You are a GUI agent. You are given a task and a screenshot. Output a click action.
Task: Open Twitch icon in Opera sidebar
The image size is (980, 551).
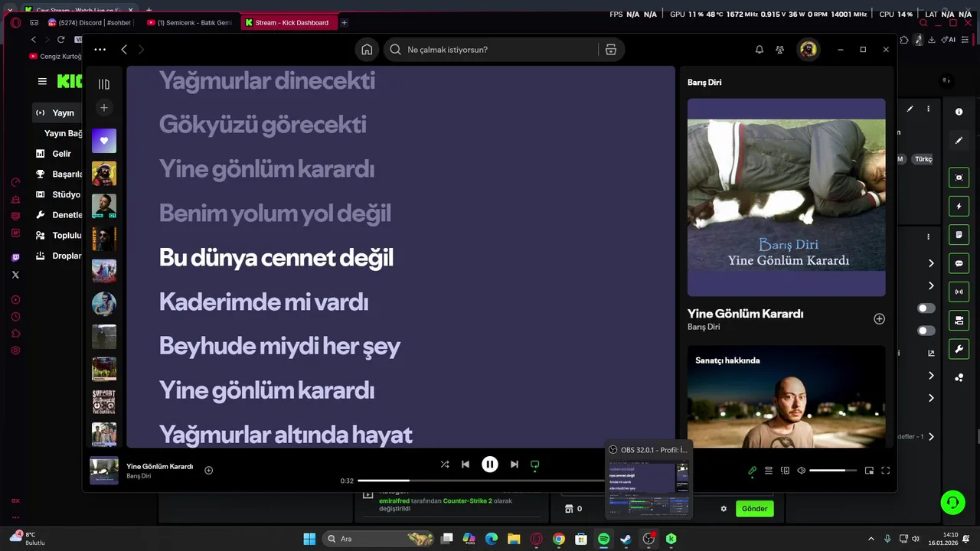point(15,258)
